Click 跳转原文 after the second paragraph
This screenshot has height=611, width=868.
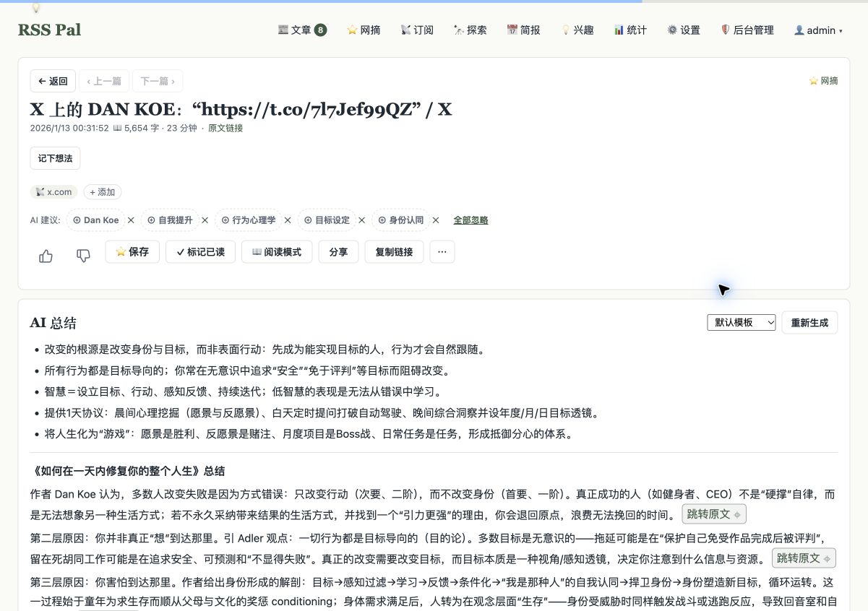pyautogui.click(x=804, y=558)
